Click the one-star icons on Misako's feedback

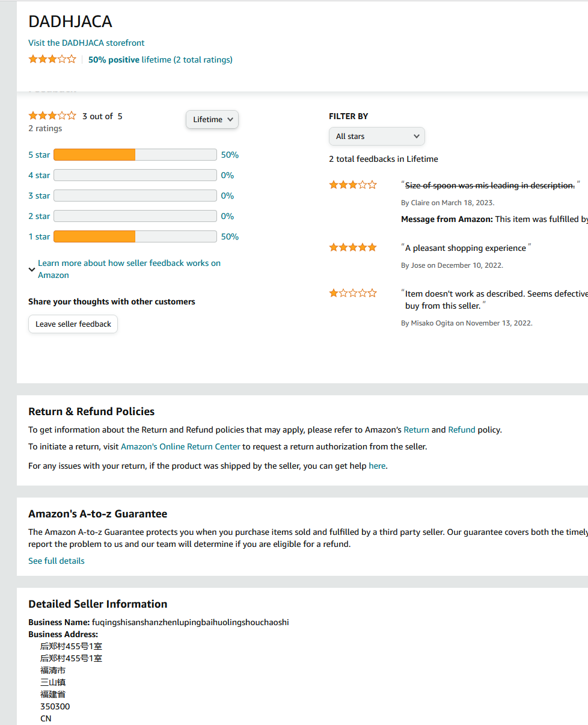tap(353, 294)
